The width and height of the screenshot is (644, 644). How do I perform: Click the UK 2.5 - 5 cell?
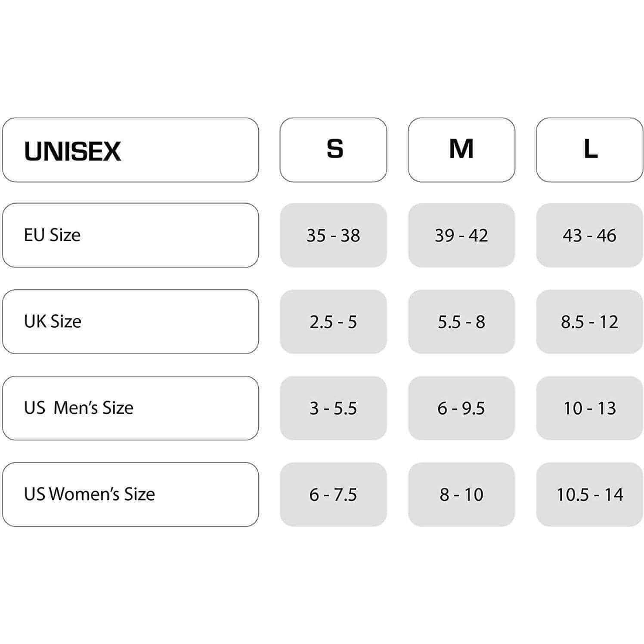coord(333,322)
